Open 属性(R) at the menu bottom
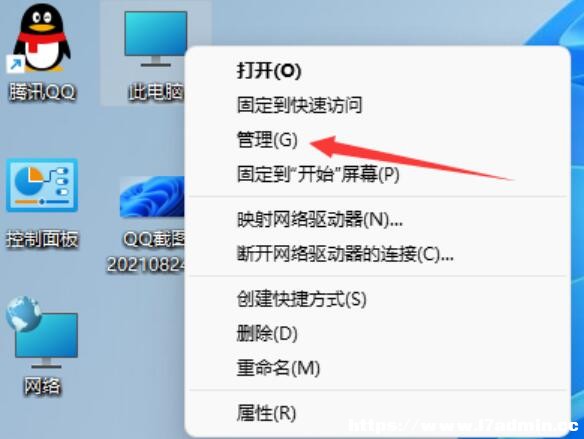 (266, 413)
